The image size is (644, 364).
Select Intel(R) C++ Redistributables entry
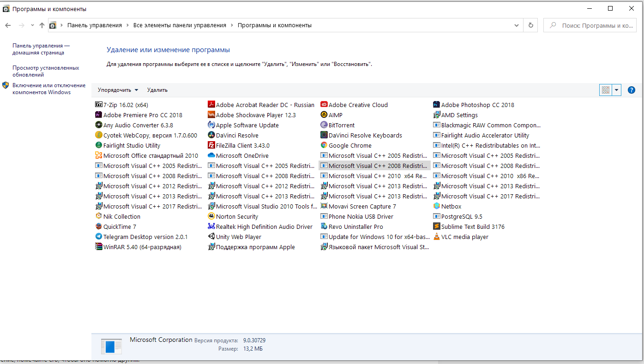(487, 145)
